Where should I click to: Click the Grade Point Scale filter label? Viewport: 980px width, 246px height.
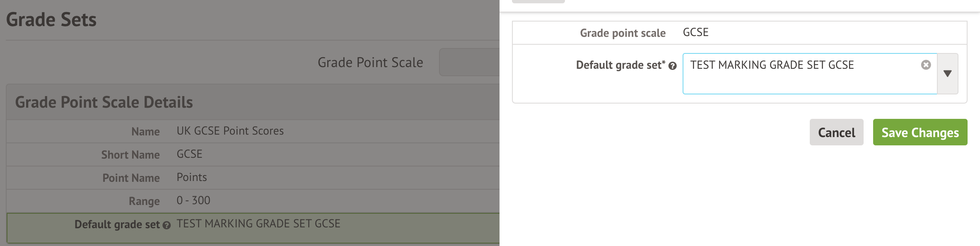370,63
